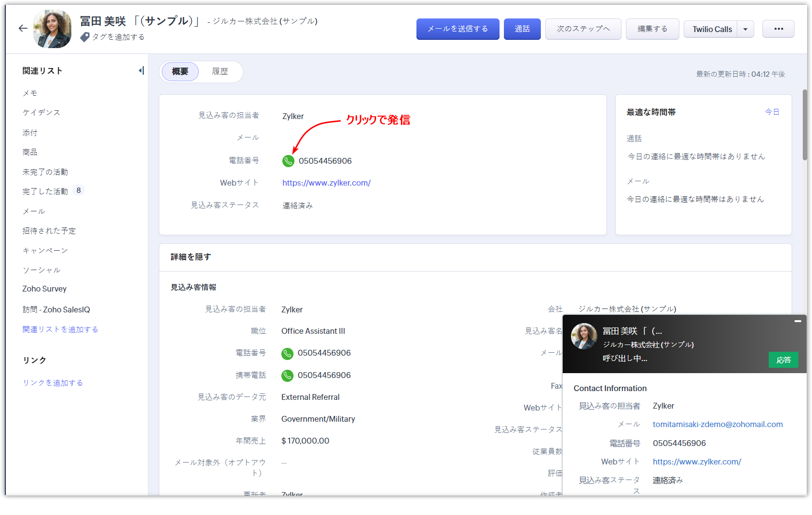812x515 pixels.
Task: Click the $ 170,000.00 annual revenue value
Action: (x=305, y=441)
